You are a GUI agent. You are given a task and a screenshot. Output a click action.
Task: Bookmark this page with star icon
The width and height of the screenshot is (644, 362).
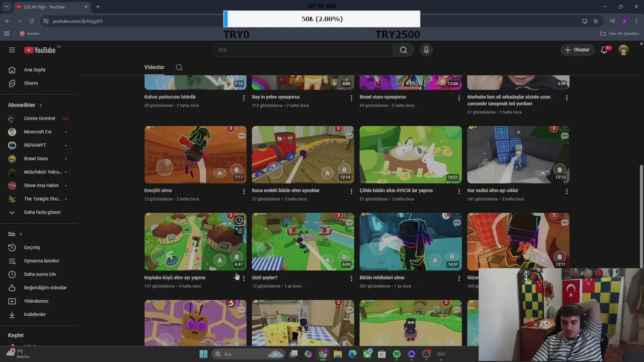coord(596,21)
